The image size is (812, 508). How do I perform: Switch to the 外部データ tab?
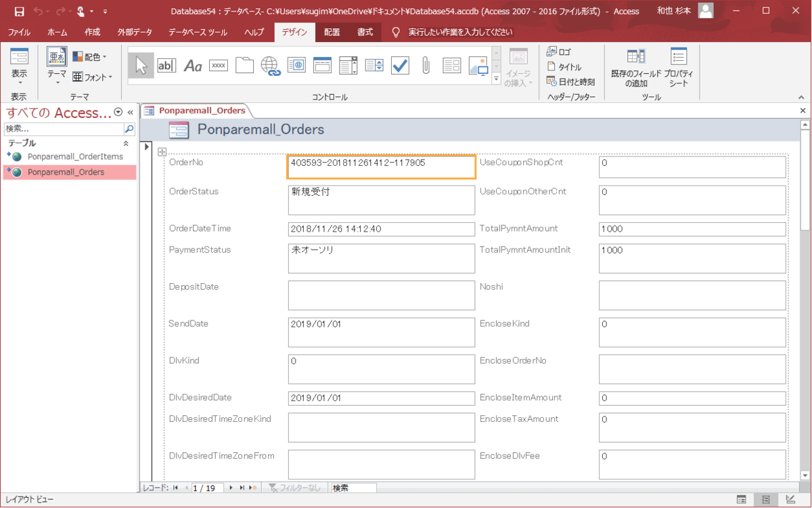point(134,32)
